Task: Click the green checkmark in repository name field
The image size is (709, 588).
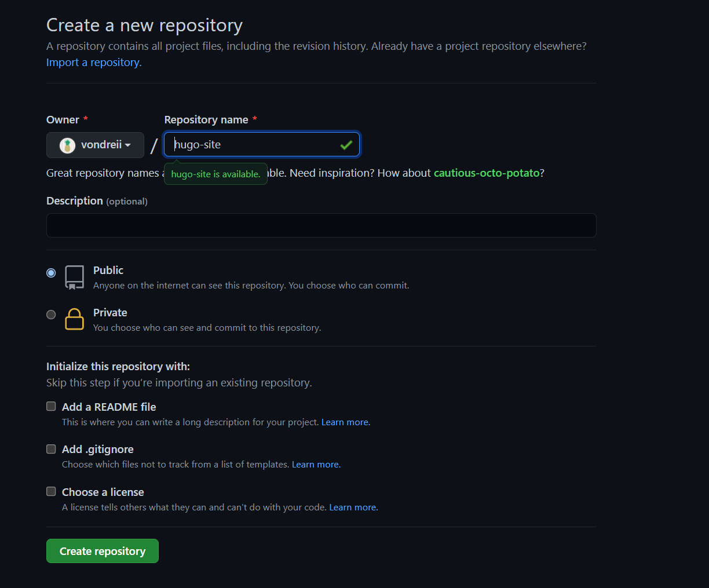Action: click(346, 145)
